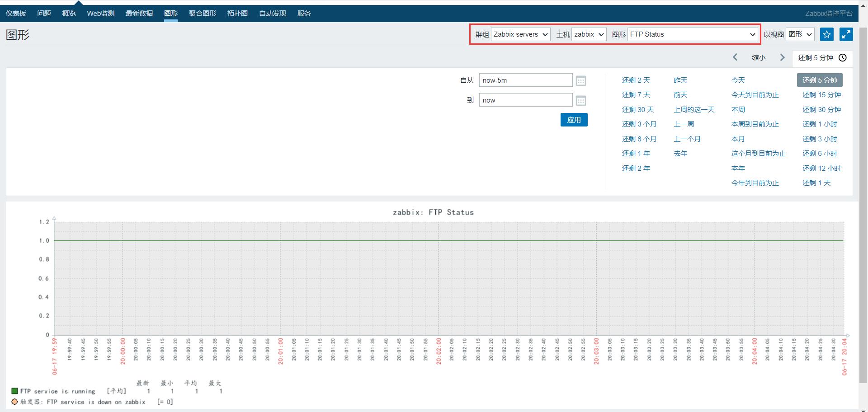This screenshot has width=868, height=412.
Task: Select time range 还剩 30 分钟
Action: tap(822, 110)
